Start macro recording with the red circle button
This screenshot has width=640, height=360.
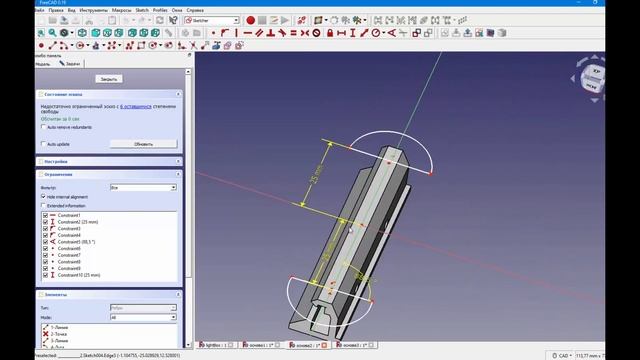[251, 20]
